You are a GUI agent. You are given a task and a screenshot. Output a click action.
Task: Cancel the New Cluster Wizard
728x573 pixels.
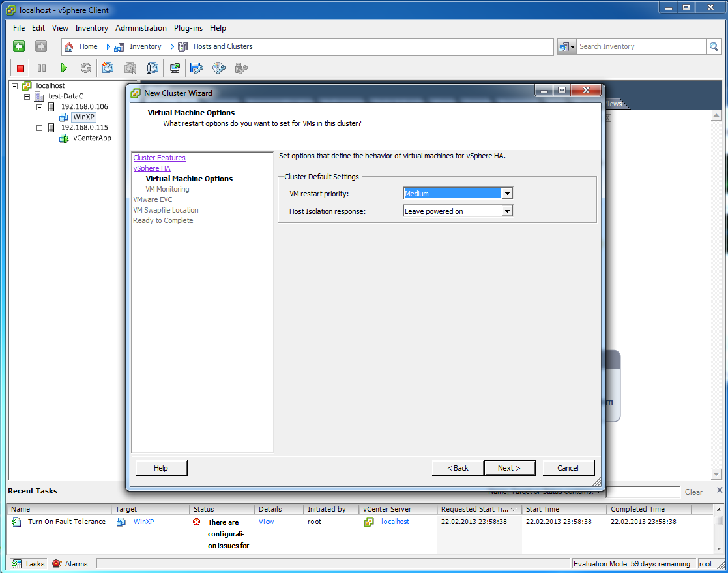click(x=568, y=468)
